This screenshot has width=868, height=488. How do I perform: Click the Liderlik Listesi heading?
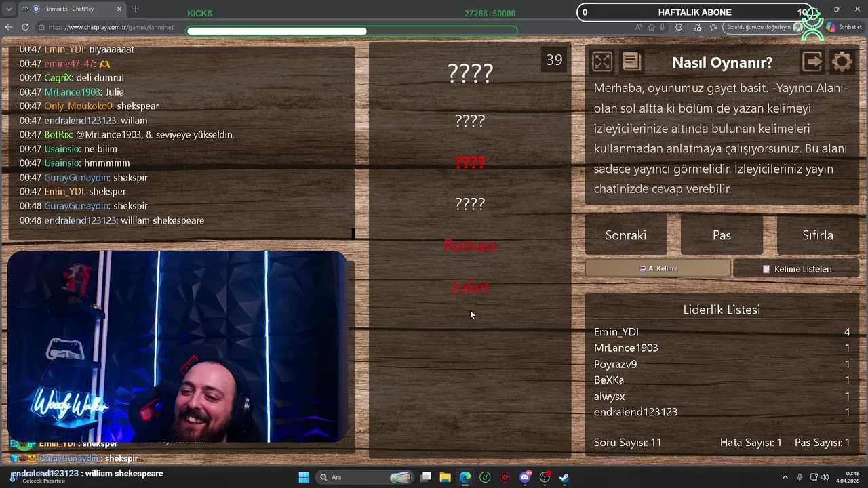tap(722, 310)
